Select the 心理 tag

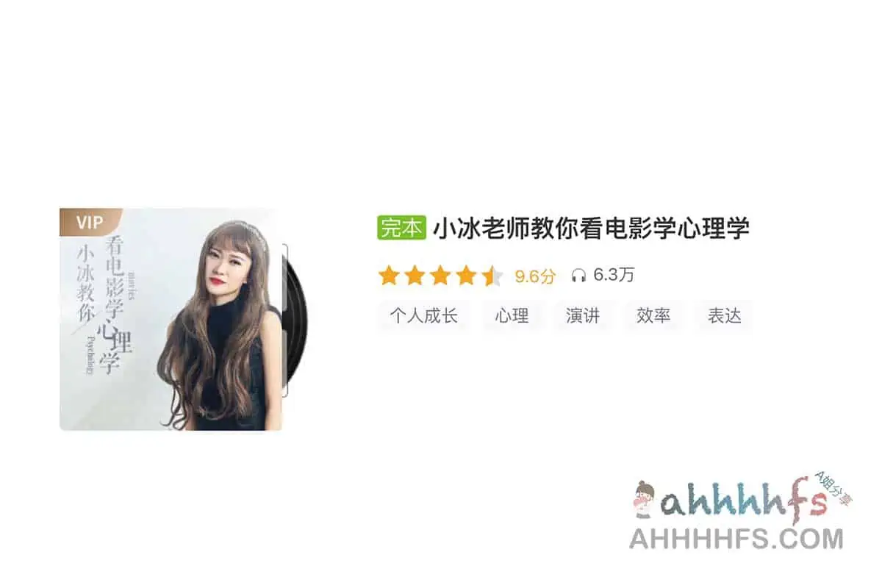(512, 316)
